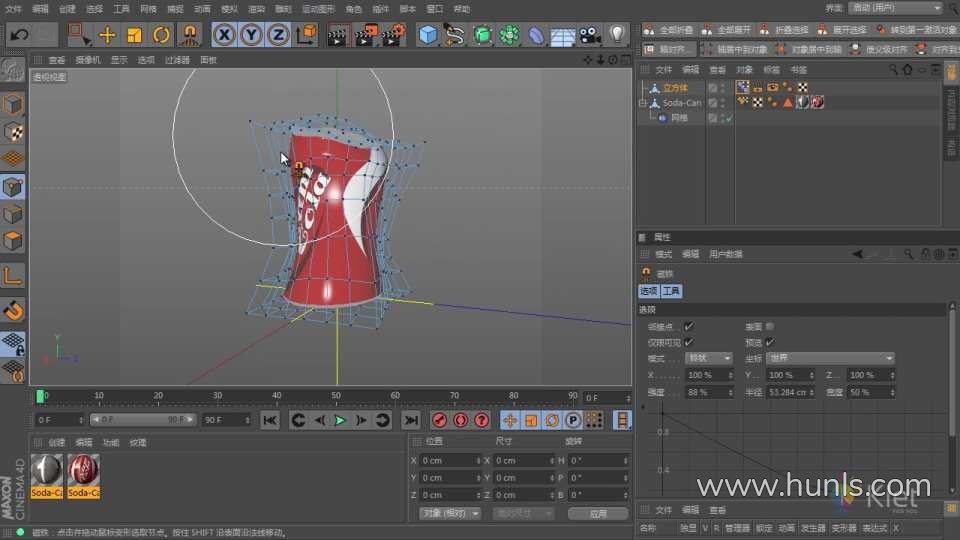Open the interface layout dropdown at top right
The image size is (960, 540).
point(896,8)
